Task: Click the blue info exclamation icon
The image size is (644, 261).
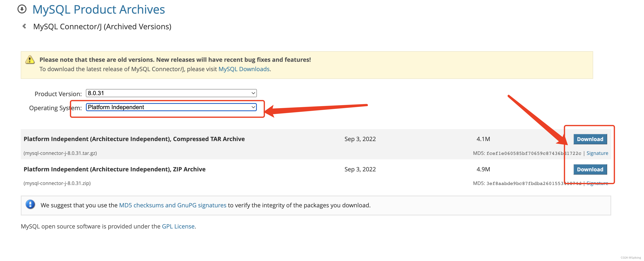Action: click(31, 204)
